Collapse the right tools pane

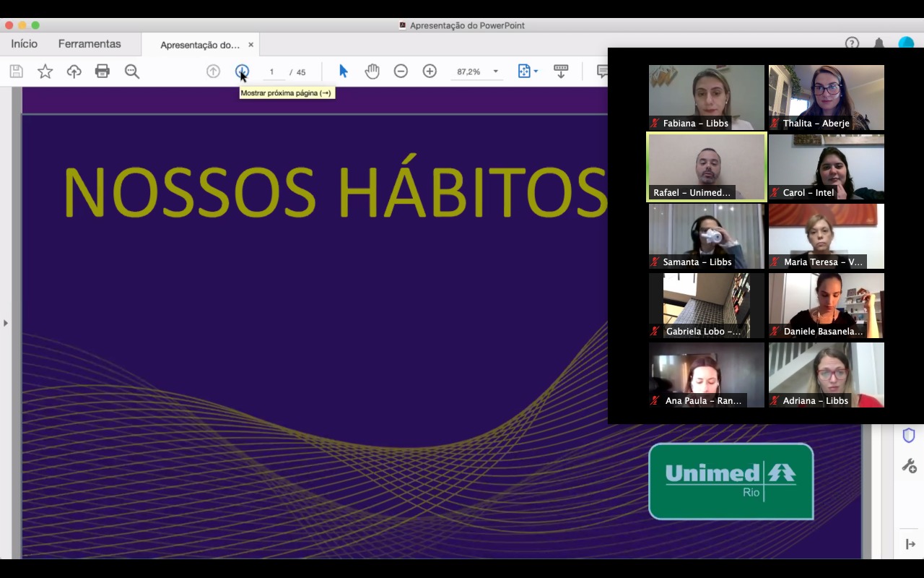pyautogui.click(x=909, y=544)
